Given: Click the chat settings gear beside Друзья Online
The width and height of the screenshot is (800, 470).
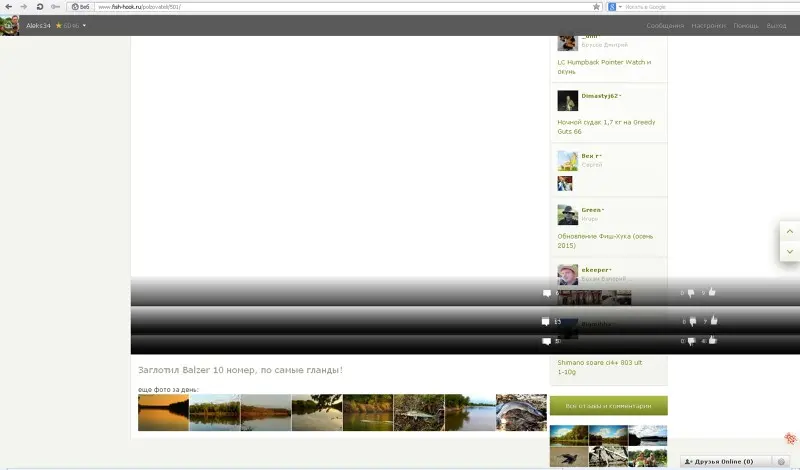Looking at the screenshot, I should point(781,461).
